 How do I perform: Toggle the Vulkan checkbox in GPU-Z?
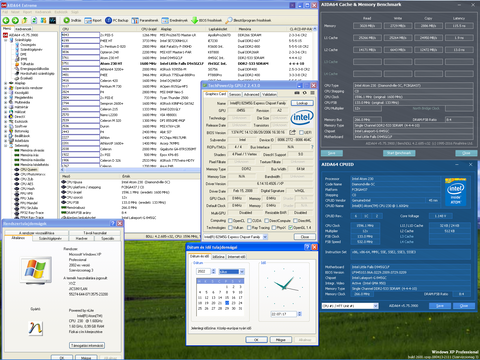(230, 228)
